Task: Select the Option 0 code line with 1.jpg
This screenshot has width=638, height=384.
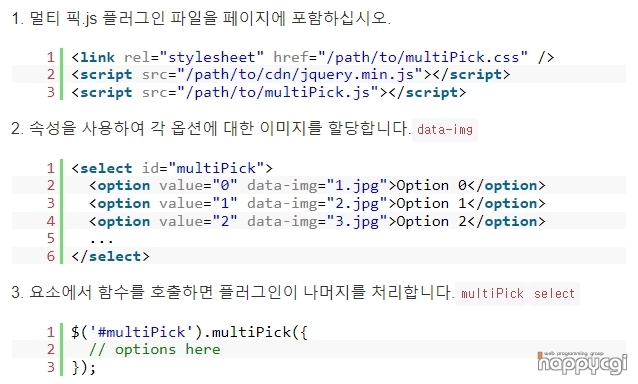Action: coord(317,185)
